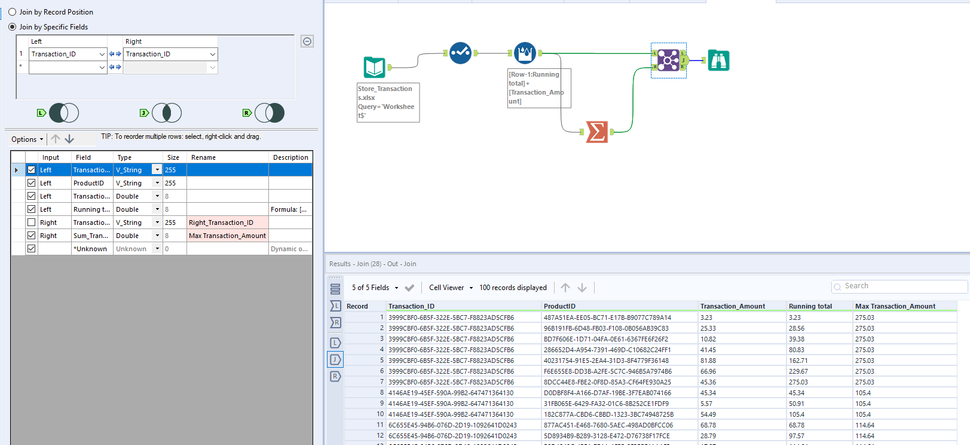Open type dropdown for Running total row
Image resolution: width=970 pixels, height=445 pixels.
coord(157,209)
